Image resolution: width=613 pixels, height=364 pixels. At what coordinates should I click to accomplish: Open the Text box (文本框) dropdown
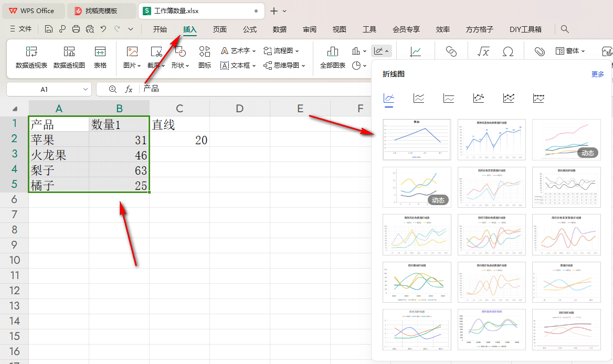coord(238,66)
